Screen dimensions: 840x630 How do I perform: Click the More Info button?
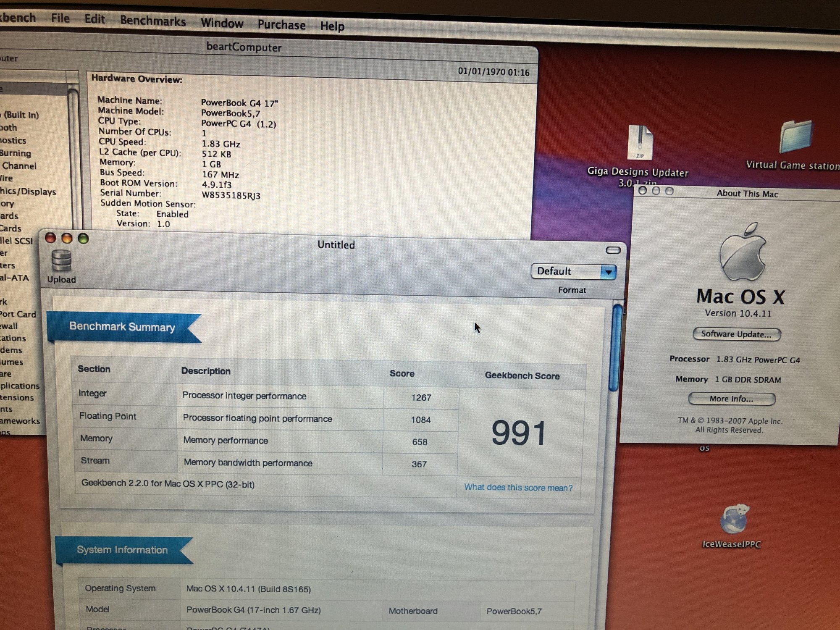coord(732,399)
